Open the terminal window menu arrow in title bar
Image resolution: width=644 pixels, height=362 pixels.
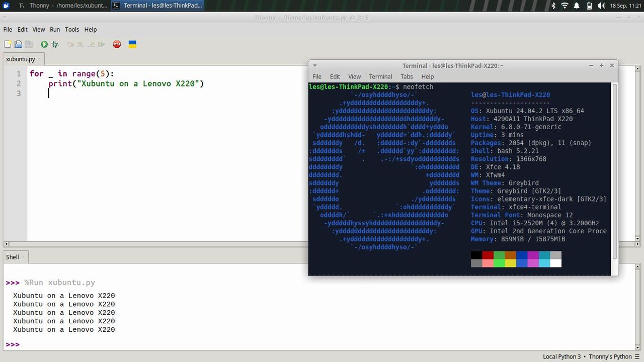(315, 65)
